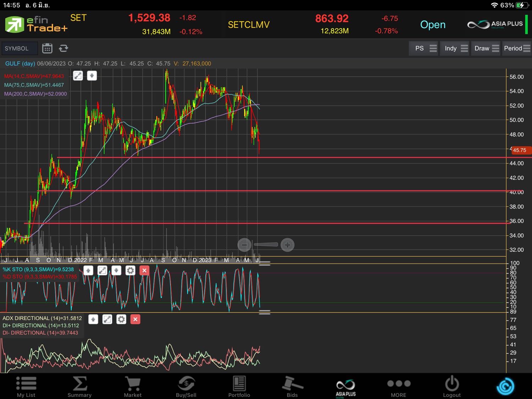Open settings gear for STO indicator
Screen dimensions: 532x399
click(130, 271)
